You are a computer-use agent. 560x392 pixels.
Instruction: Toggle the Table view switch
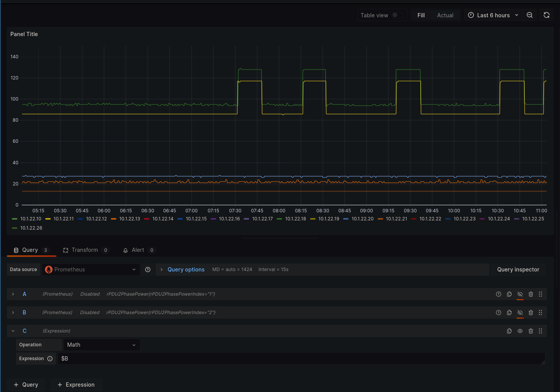click(397, 15)
